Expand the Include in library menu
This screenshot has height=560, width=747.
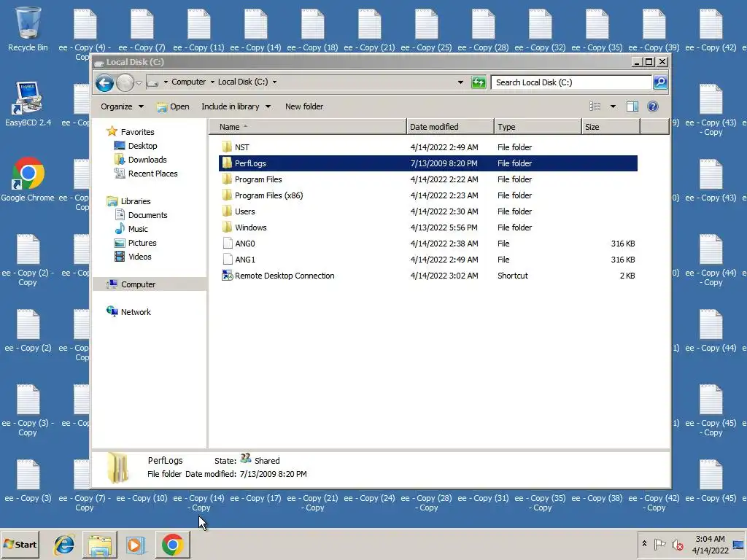tap(236, 106)
